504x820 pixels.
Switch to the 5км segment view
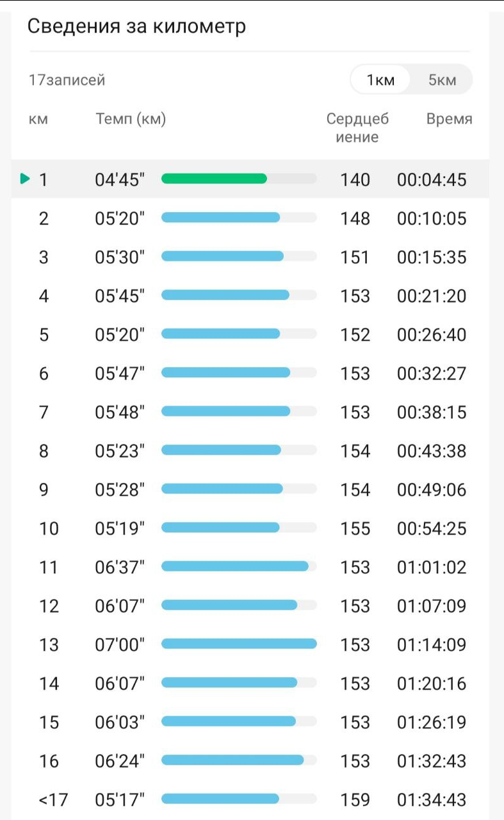click(442, 80)
